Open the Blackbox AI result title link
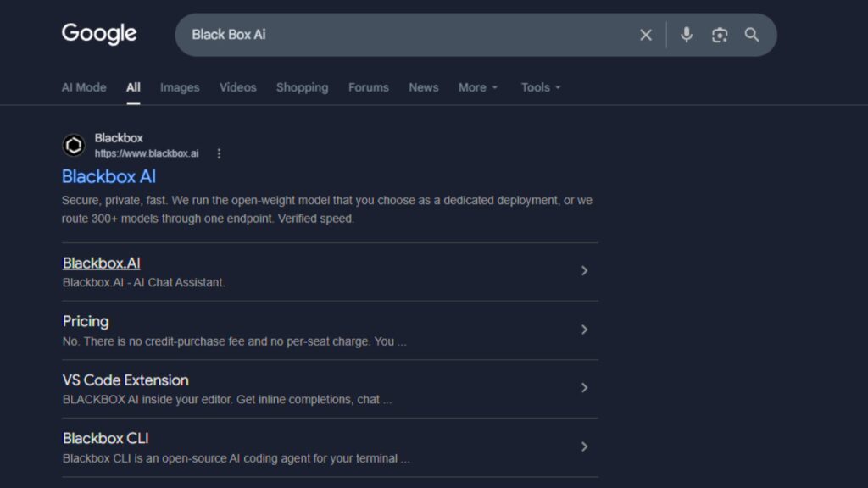 pyautogui.click(x=109, y=176)
